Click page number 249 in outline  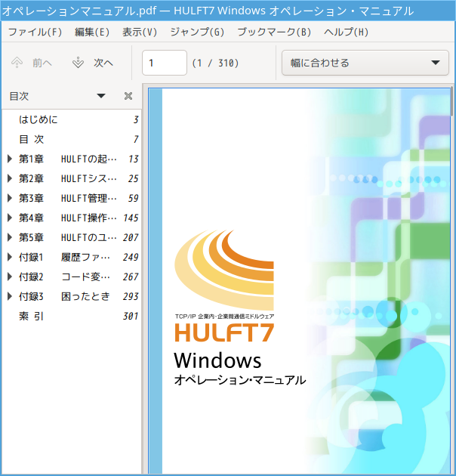pyautogui.click(x=131, y=257)
